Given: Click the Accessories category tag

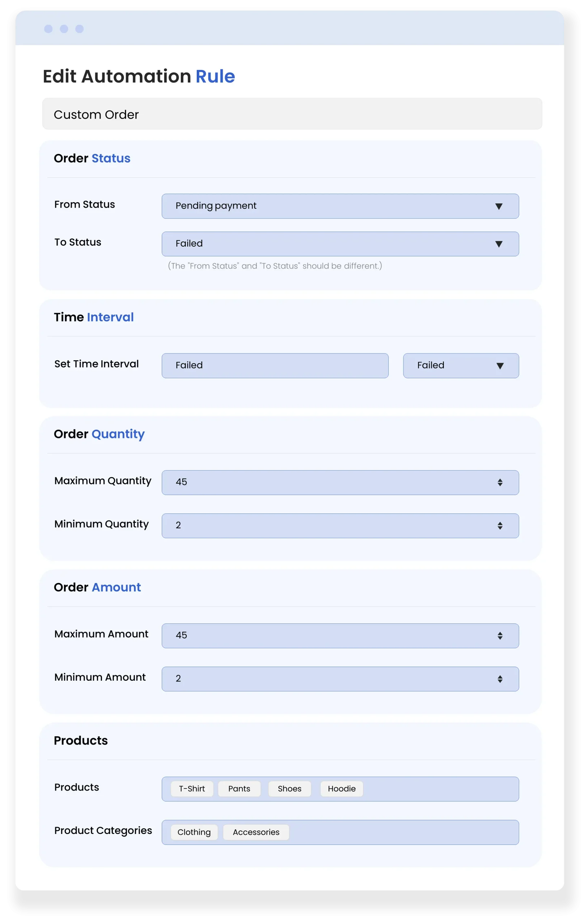Looking at the screenshot, I should (256, 832).
